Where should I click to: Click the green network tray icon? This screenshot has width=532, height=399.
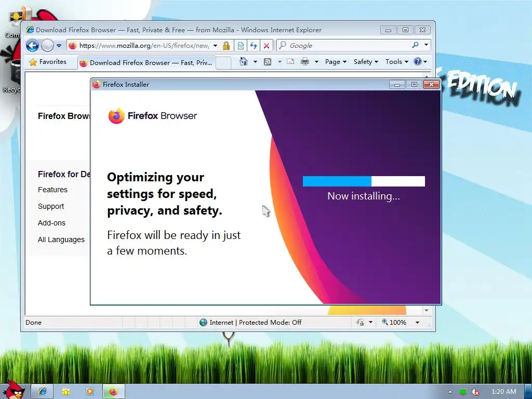(463, 392)
